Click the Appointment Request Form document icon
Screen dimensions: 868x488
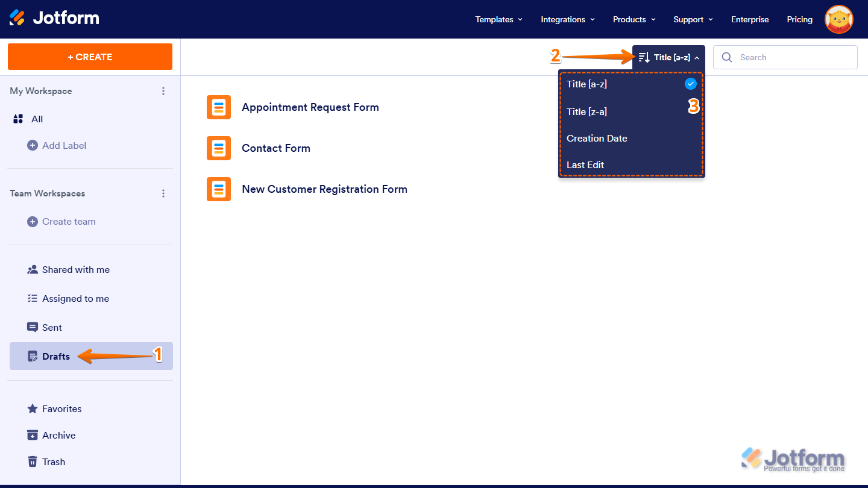point(219,107)
